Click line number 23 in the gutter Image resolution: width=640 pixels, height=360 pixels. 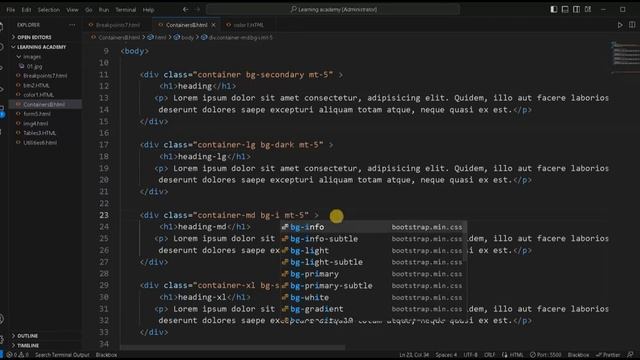click(x=104, y=215)
